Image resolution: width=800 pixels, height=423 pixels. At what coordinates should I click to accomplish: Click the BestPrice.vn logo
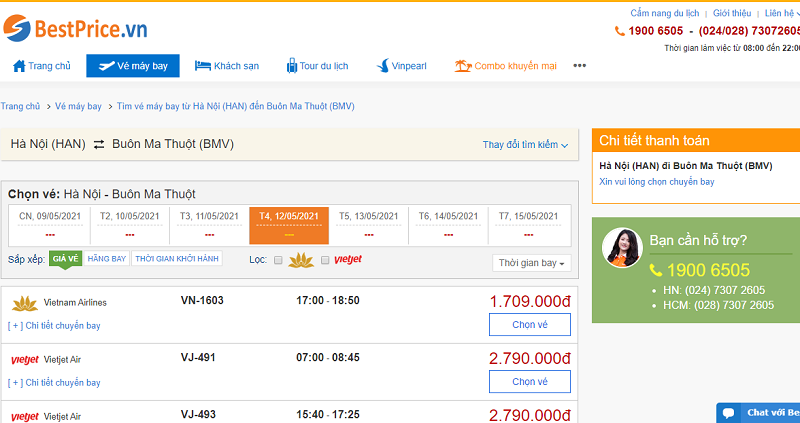click(75, 28)
